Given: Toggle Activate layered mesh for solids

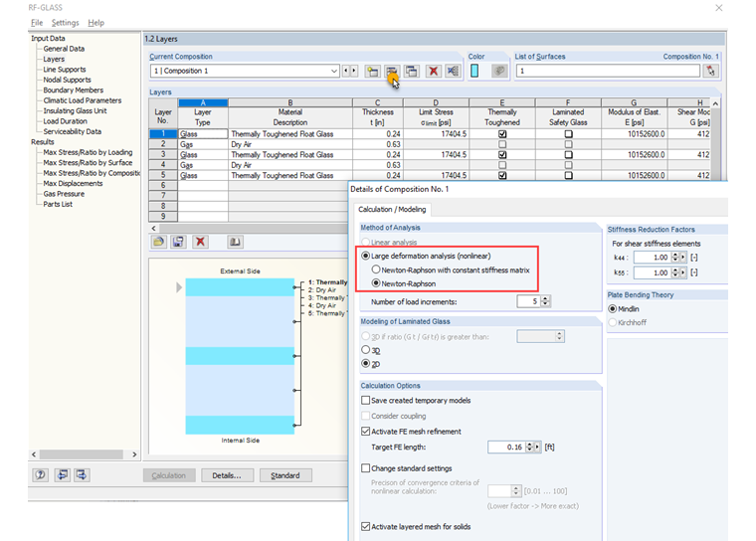Looking at the screenshot, I should [x=366, y=526].
